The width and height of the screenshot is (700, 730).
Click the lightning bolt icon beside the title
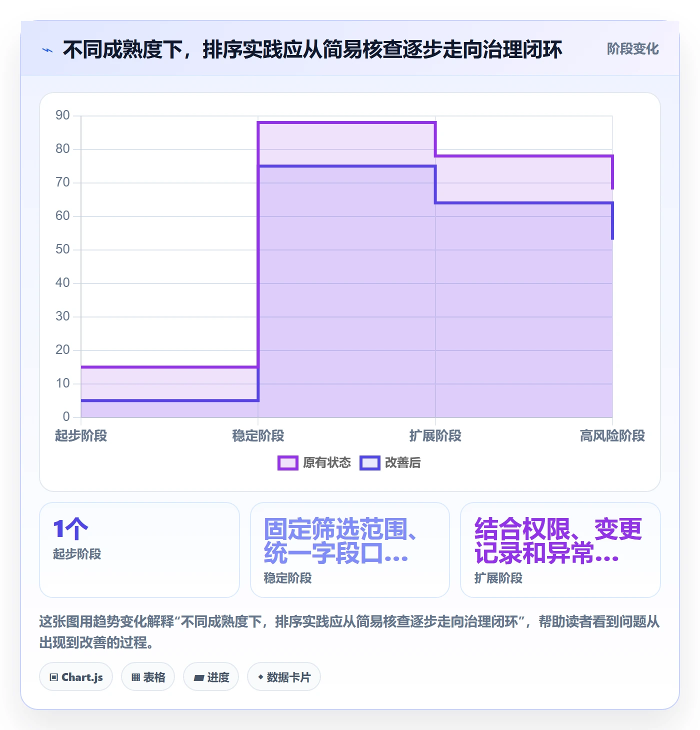[47, 50]
